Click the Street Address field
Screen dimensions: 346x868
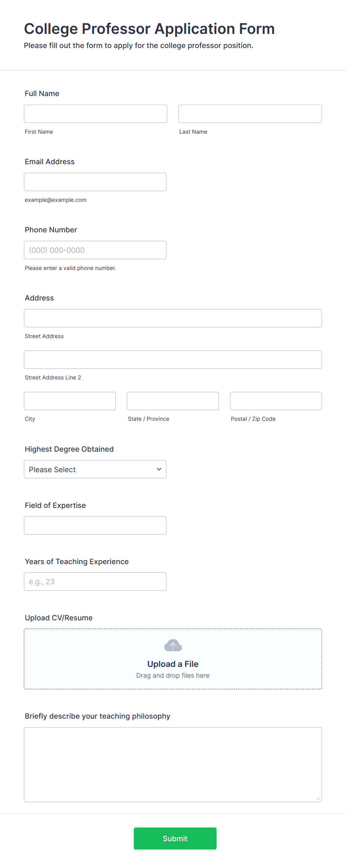tap(173, 318)
